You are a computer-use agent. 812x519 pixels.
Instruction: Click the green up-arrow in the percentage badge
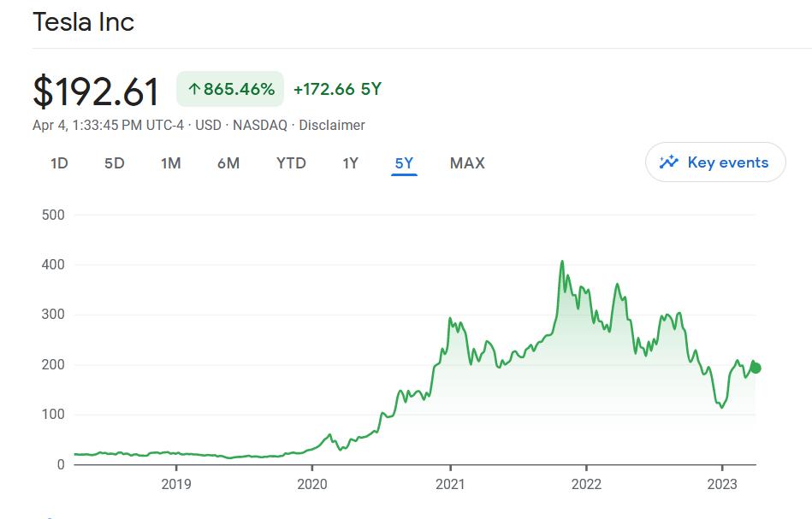[193, 89]
